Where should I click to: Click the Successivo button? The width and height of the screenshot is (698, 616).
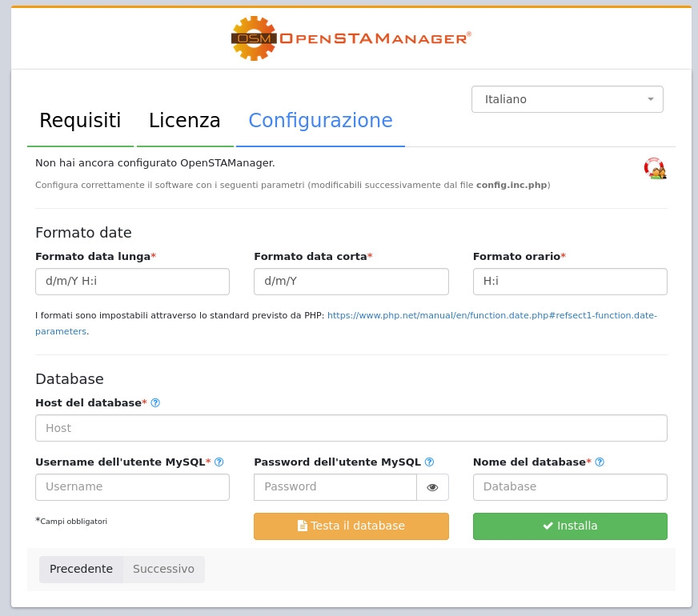163,569
